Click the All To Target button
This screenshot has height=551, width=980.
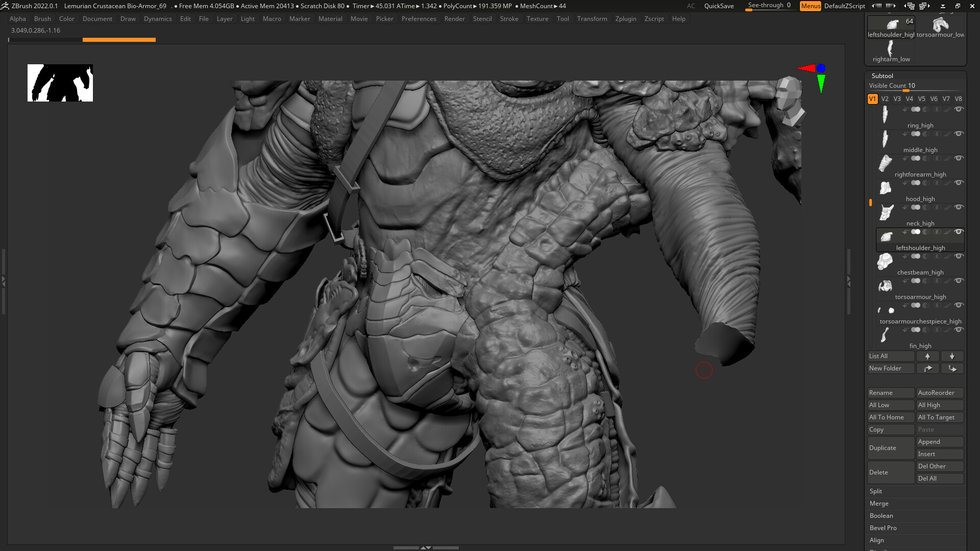click(x=939, y=417)
